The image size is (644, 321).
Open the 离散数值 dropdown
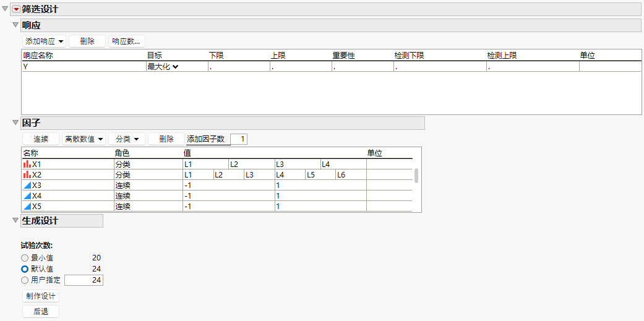coord(84,140)
